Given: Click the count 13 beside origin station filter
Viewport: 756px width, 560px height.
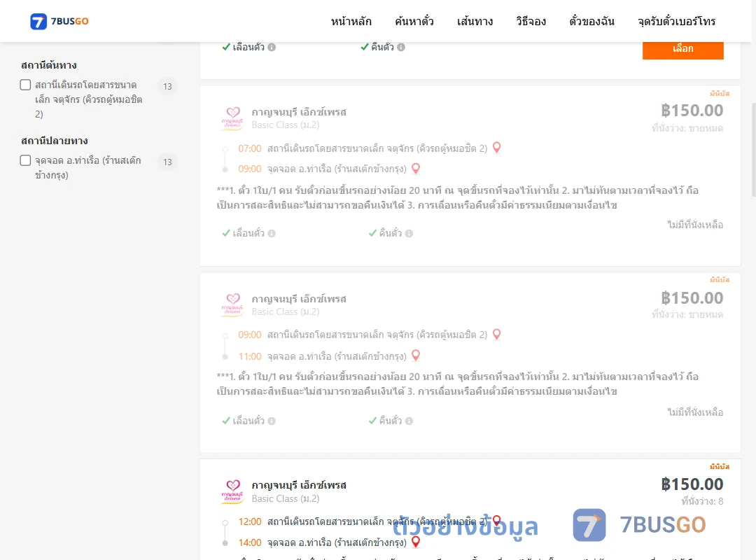Looking at the screenshot, I should click(x=167, y=86).
